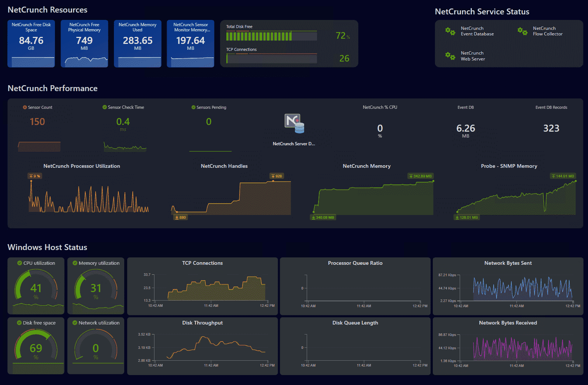Open the Network Bytes Sent graph
This screenshot has height=385, width=588.
(508, 286)
